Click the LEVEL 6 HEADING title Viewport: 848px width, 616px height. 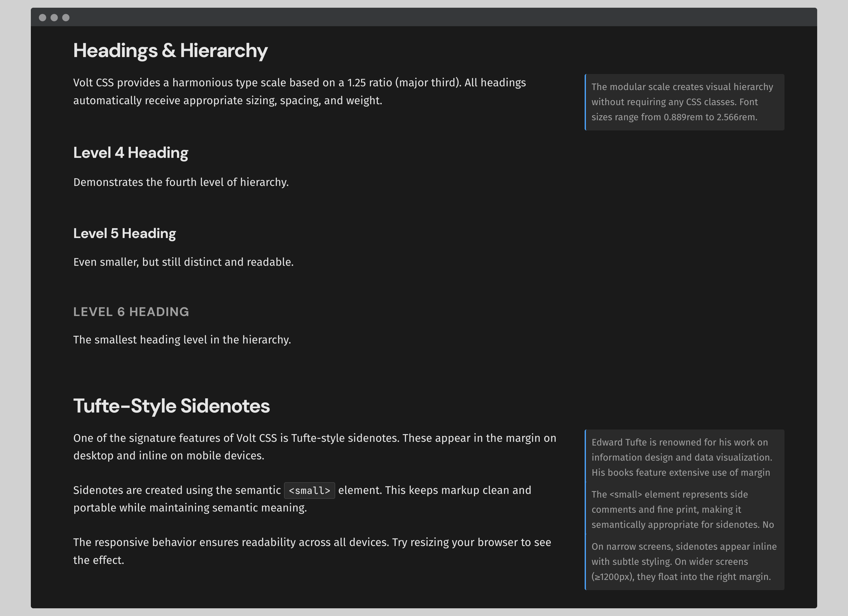131,312
